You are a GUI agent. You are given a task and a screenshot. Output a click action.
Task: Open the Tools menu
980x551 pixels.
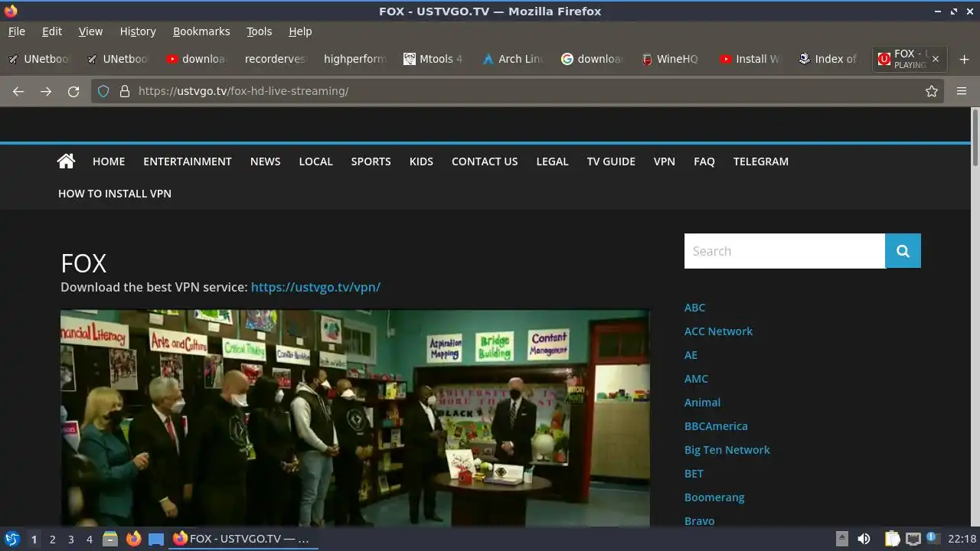tap(259, 31)
